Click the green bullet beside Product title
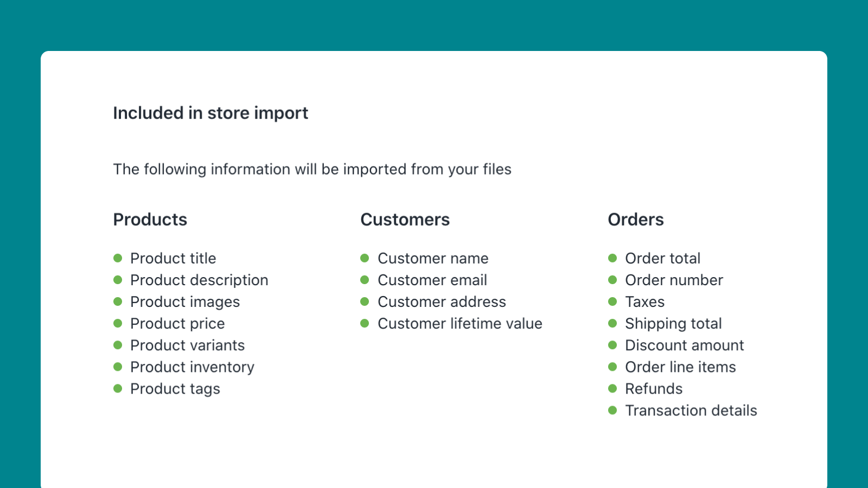The height and width of the screenshot is (488, 868). 118,259
